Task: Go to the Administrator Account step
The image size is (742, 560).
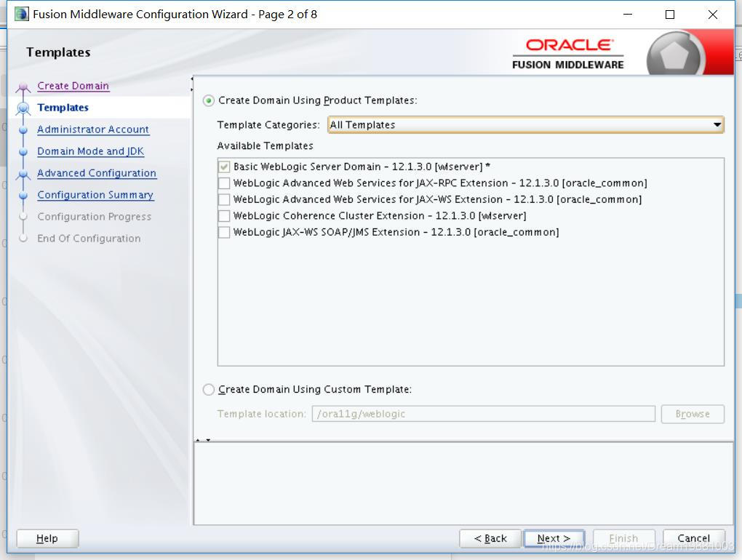Action: (x=93, y=129)
